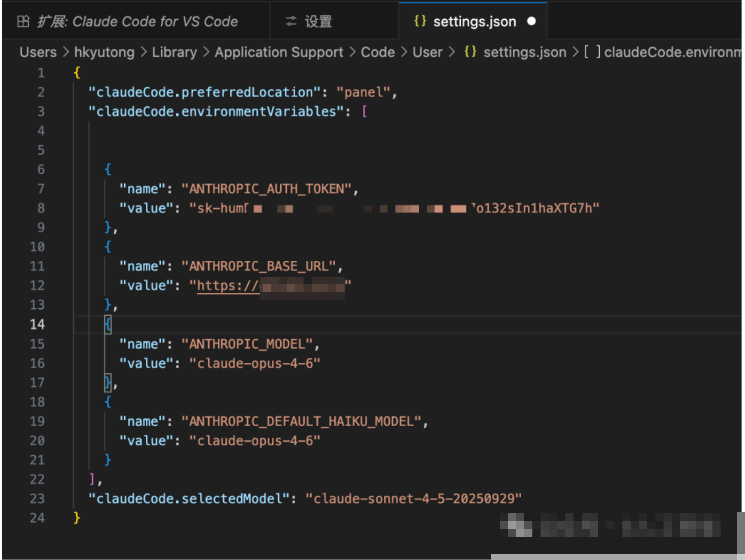Open the User breadcrumb segment
This screenshot has width=745, height=560.
tap(427, 52)
